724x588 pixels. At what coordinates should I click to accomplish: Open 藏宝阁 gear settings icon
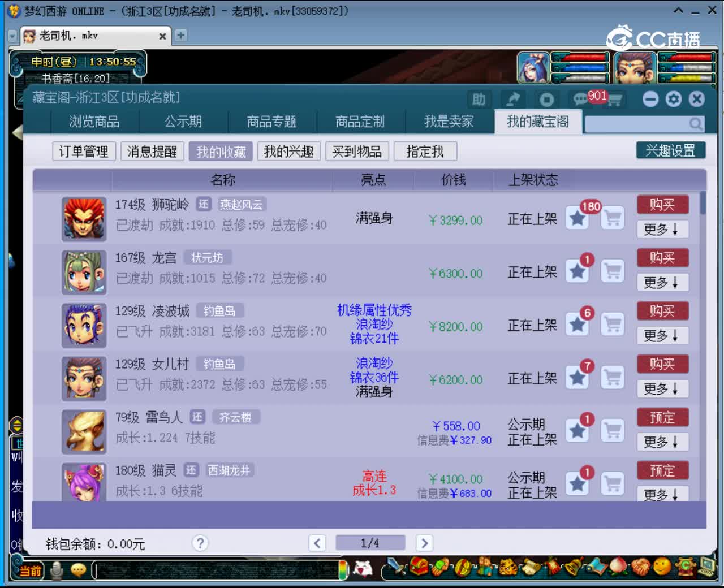[674, 100]
